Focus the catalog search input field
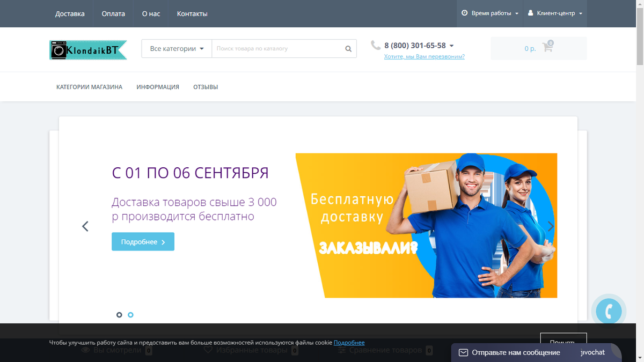The width and height of the screenshot is (644, 362). (x=277, y=48)
